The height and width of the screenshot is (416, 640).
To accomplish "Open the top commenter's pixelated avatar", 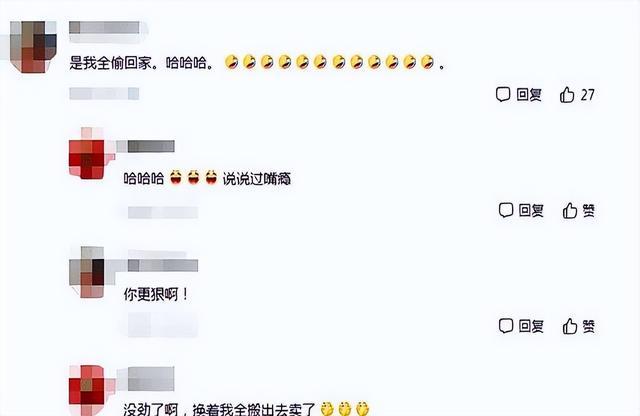I will point(33,47).
